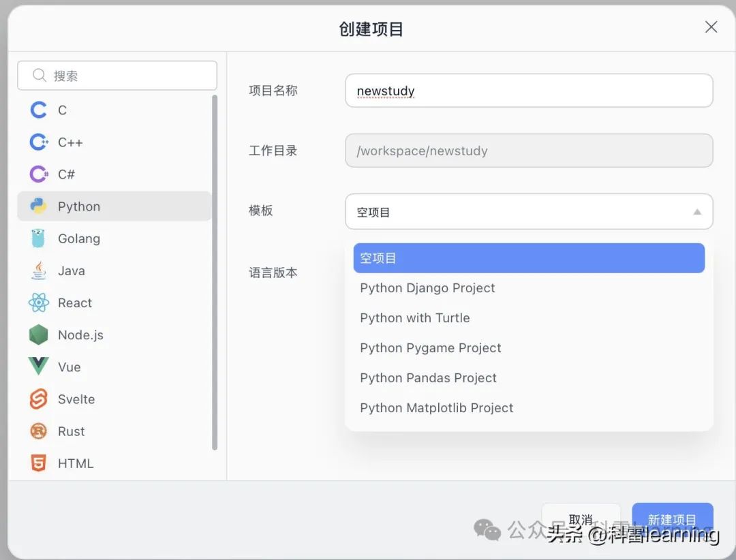Screen dimensions: 736x560
Task: Select Svelte text in language list
Action: point(76,399)
